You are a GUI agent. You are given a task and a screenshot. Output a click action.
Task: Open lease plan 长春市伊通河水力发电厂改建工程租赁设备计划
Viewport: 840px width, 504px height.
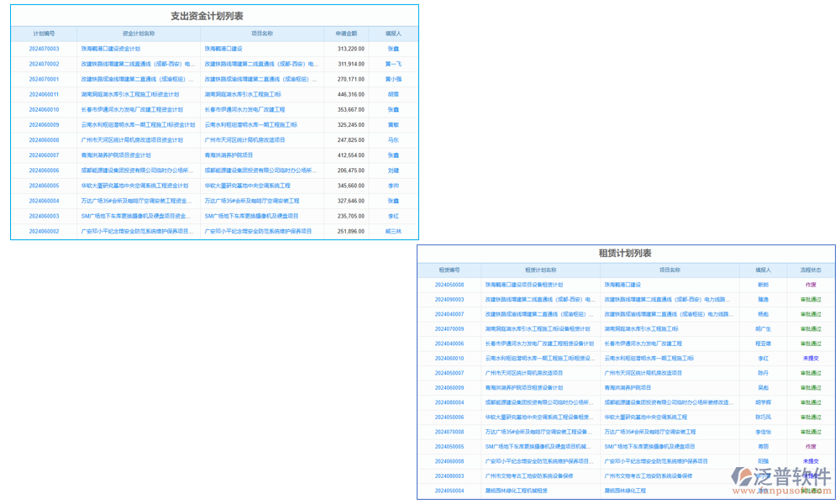539,344
